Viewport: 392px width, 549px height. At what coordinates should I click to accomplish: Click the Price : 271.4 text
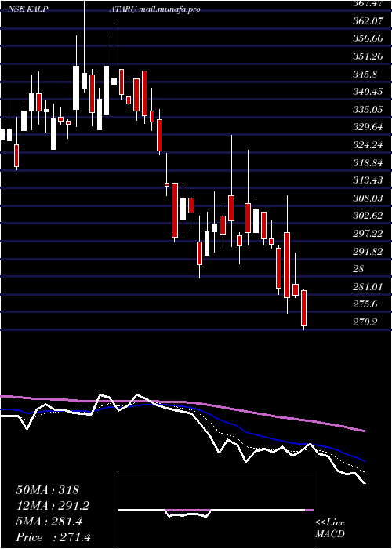53,537
